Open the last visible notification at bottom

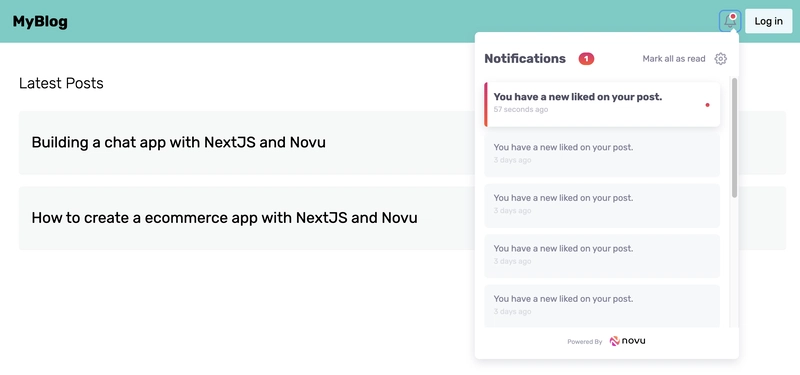click(602, 306)
